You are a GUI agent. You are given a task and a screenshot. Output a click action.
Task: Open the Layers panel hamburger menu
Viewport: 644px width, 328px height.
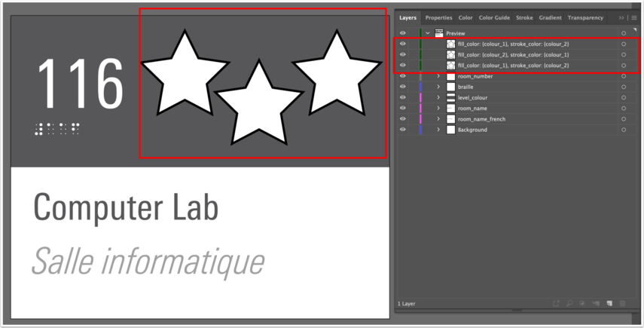click(x=634, y=17)
